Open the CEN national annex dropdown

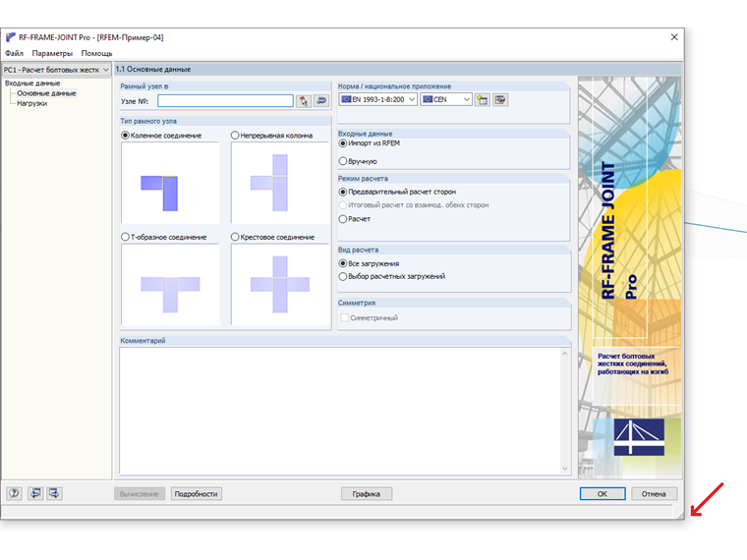446,99
